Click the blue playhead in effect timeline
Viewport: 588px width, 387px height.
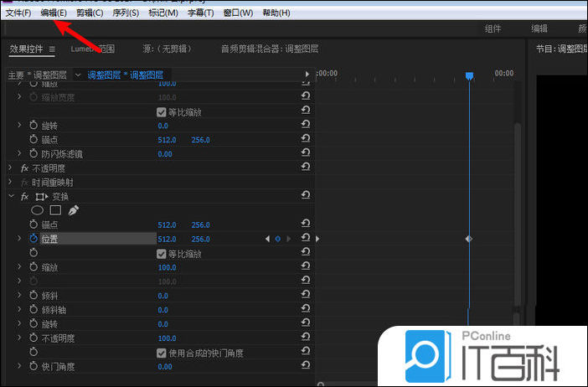(469, 76)
